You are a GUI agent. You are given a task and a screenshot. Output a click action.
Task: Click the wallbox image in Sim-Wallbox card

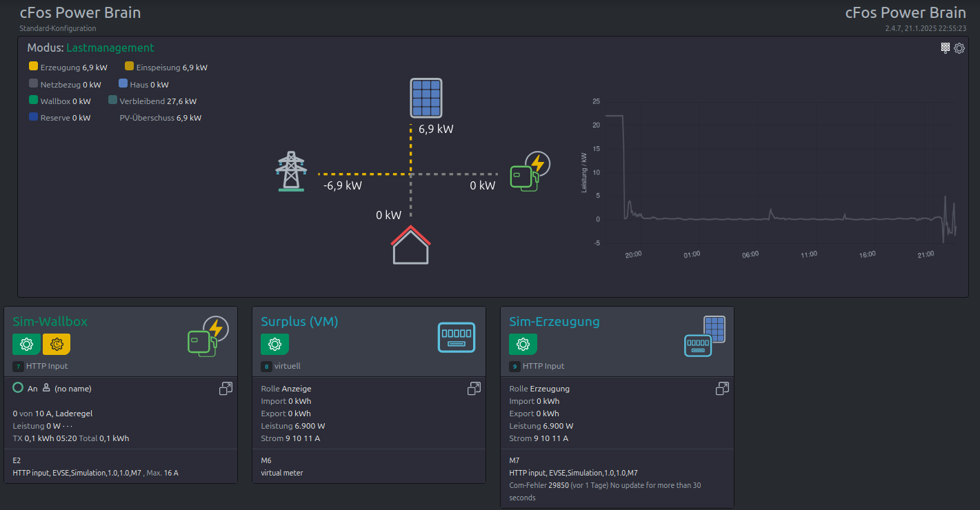[208, 336]
